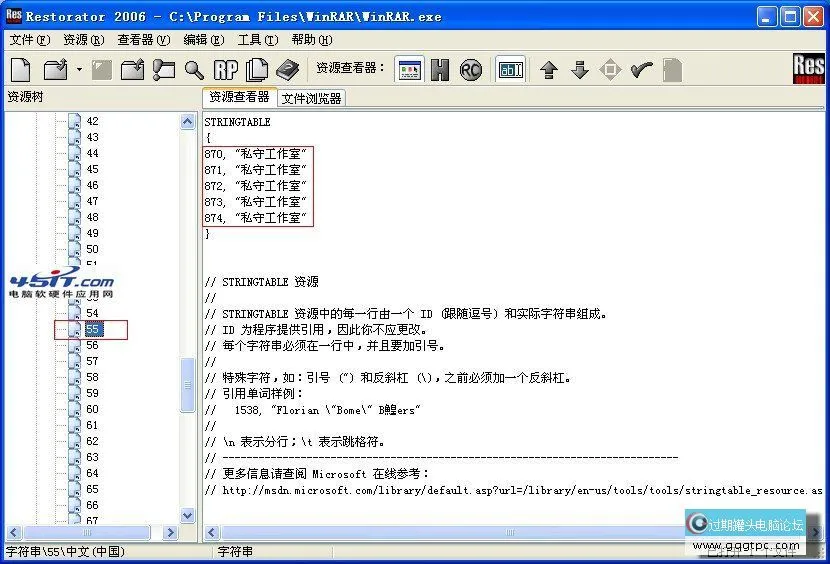This screenshot has height=564, width=830.
Task: Click the help book icon
Action: click(287, 69)
